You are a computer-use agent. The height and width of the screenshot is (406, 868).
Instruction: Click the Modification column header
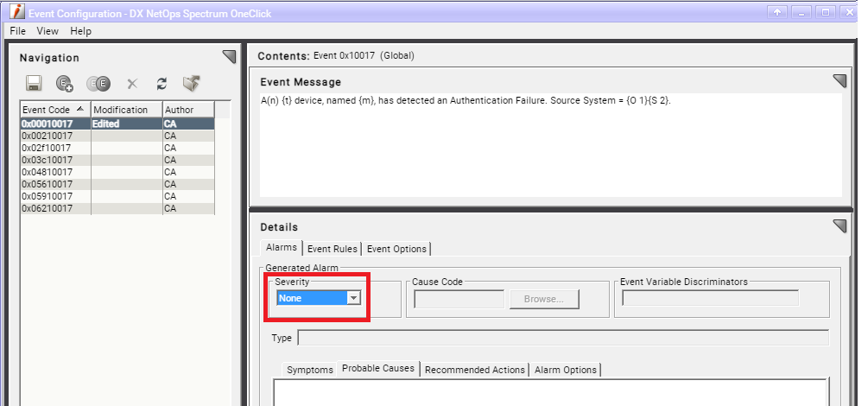[x=127, y=109]
